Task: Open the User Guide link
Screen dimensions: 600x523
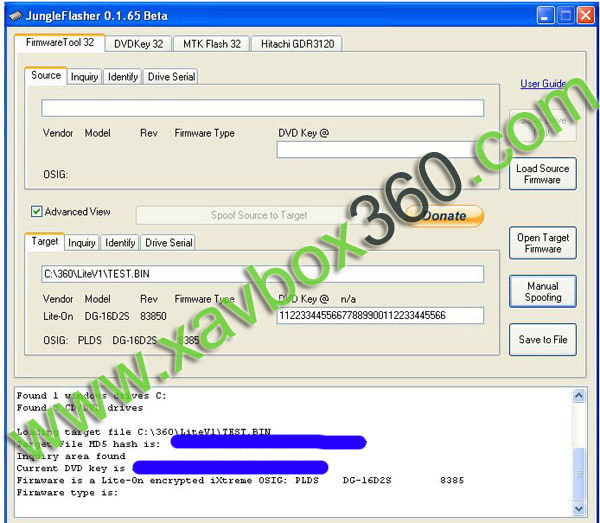Action: 543,84
